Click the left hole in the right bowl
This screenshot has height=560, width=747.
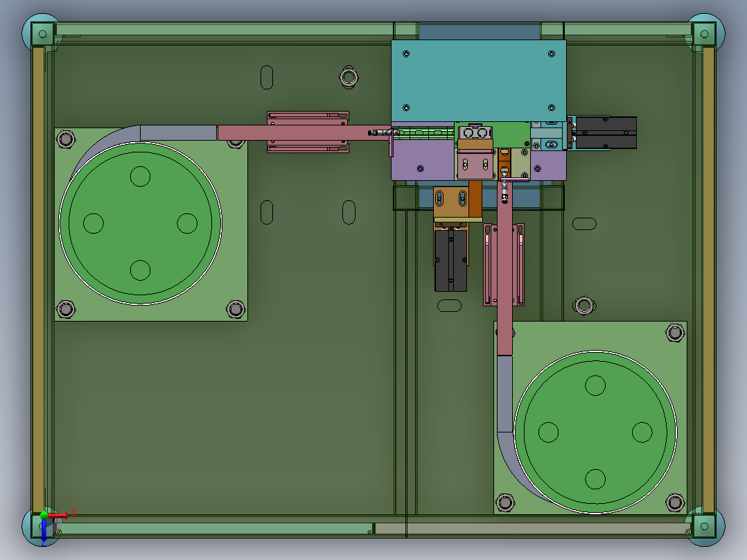pos(548,432)
